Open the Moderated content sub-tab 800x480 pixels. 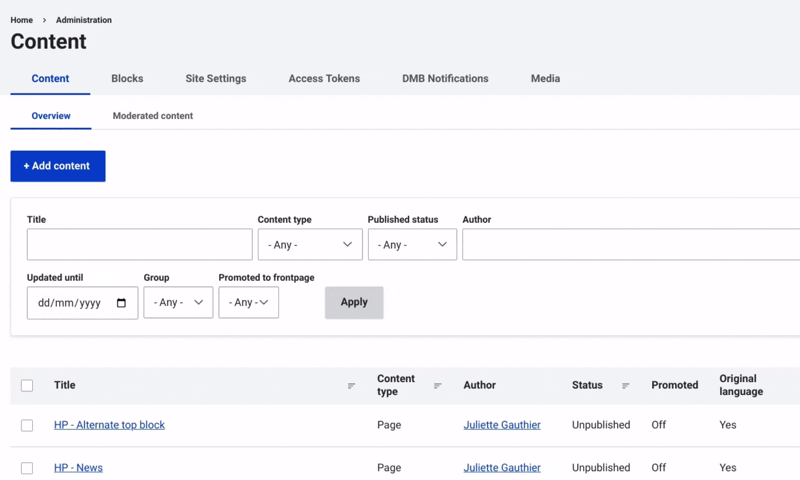pyautogui.click(x=152, y=116)
